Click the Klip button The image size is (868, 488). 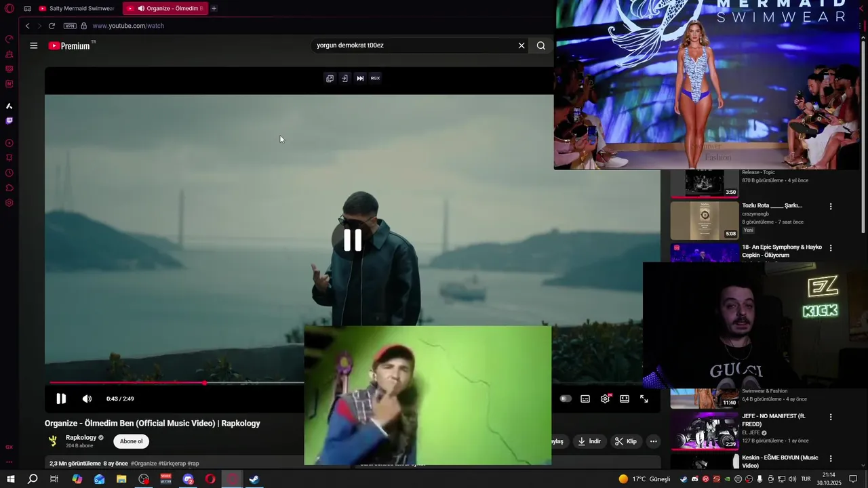coord(626,441)
